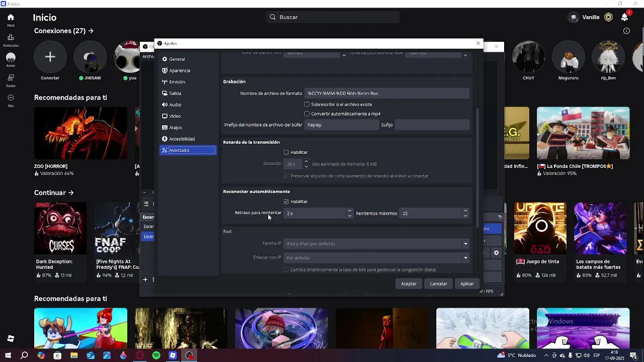Open the Apariencia settings category
Image resolution: width=644 pixels, height=362 pixels.
(188, 70)
